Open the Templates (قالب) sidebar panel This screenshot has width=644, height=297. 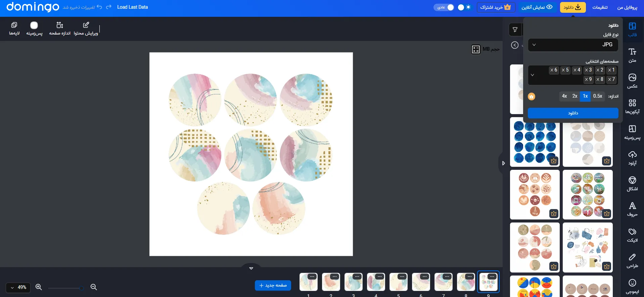(x=632, y=30)
